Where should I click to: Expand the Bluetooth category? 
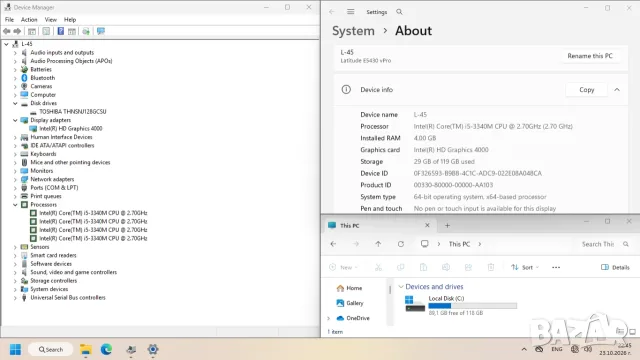click(15, 78)
